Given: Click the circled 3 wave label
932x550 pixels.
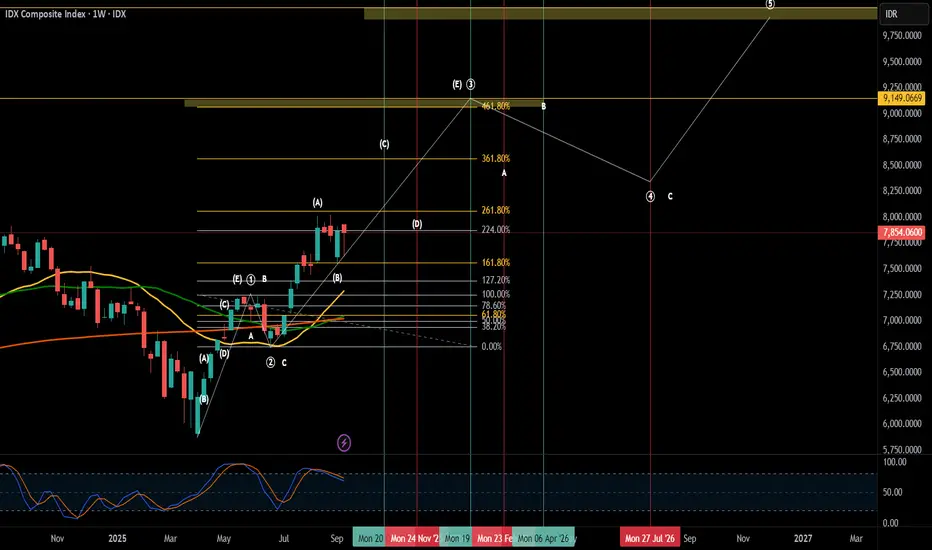Looking at the screenshot, I should pos(471,84).
